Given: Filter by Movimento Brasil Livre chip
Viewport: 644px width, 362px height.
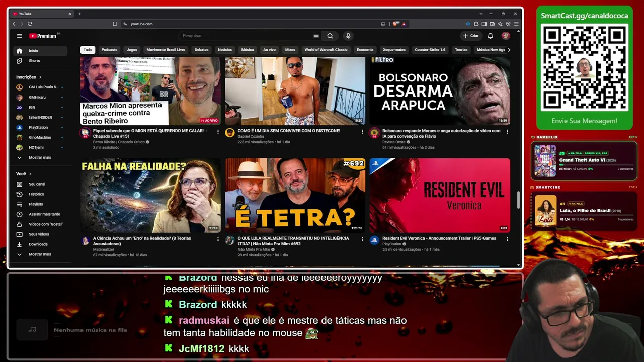Looking at the screenshot, I should (x=166, y=50).
